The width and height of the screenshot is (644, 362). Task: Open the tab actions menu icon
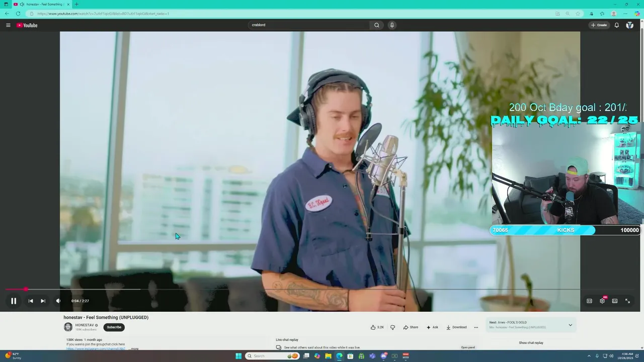pos(6,4)
